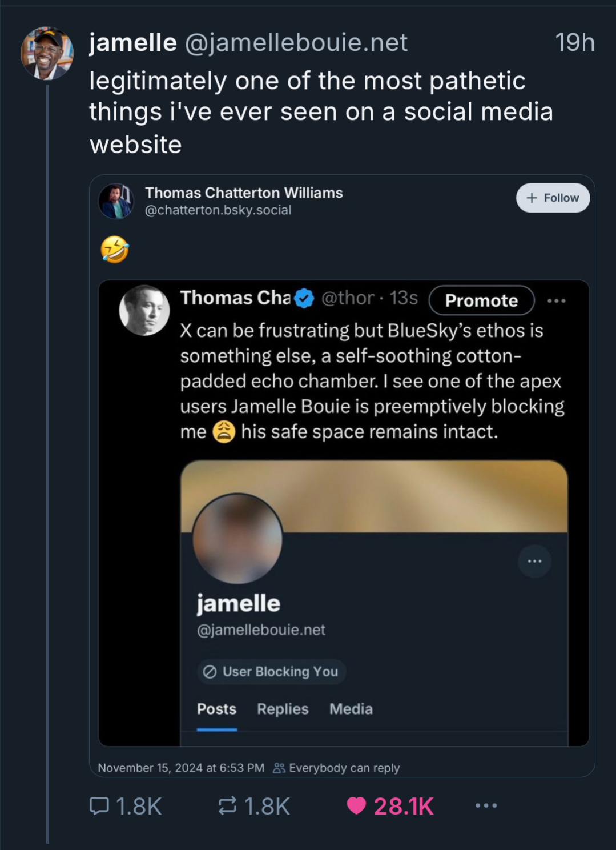Click the User Blocking You badge
This screenshot has height=850, width=616.
click(271, 672)
